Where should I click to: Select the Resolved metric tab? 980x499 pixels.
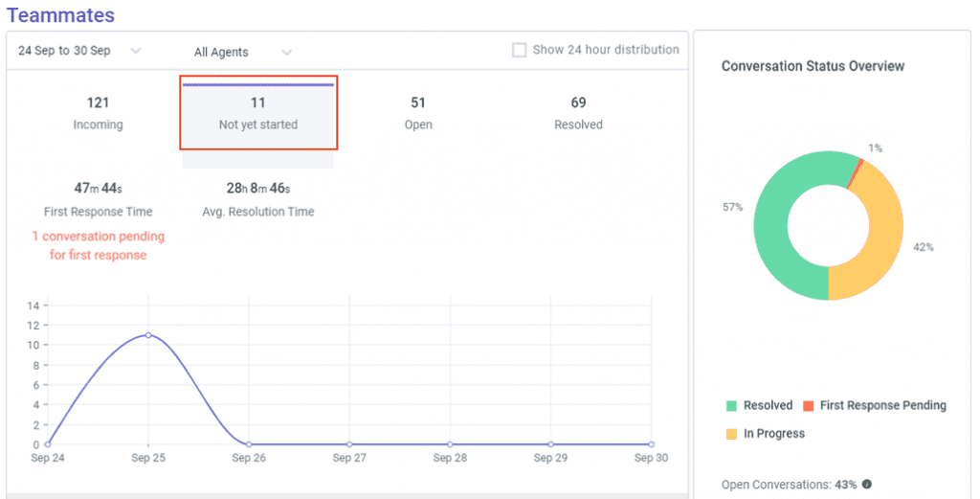coord(578,113)
